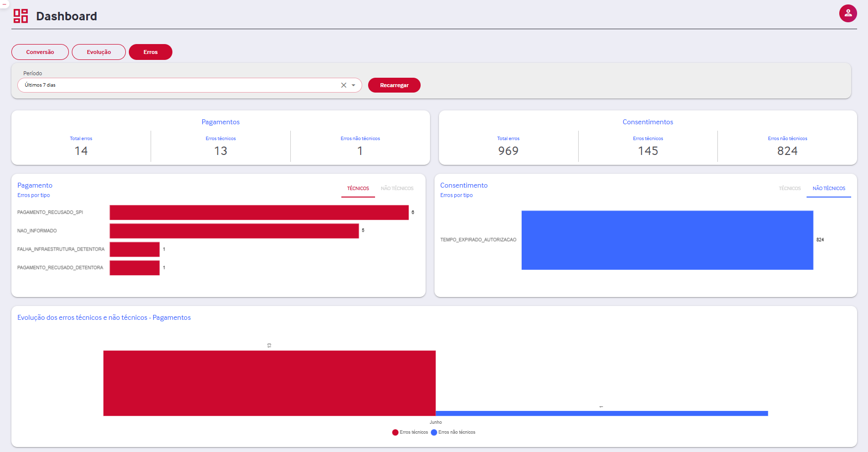Screen dimensions: 868x452
Task: Click the Dashboard grid logo icon
Action: click(x=20, y=16)
